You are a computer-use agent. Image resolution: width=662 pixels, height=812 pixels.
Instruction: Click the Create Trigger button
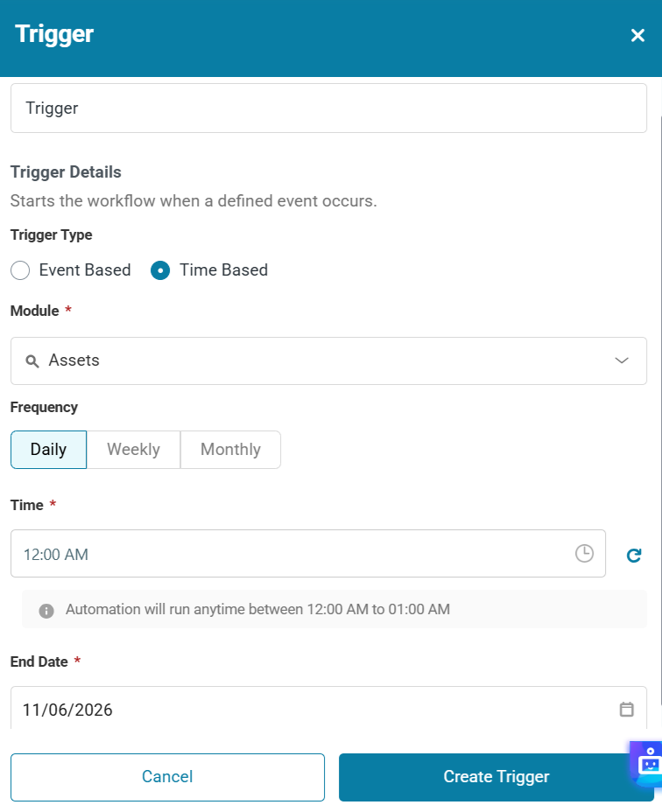click(x=496, y=777)
